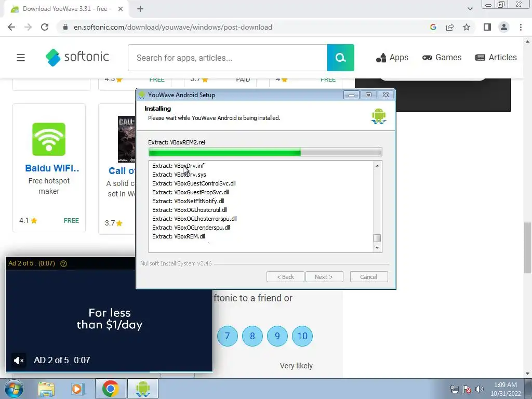Select the 'Extract: VBoxDrv.sys' log line
This screenshot has width=532, height=399.
(179, 175)
